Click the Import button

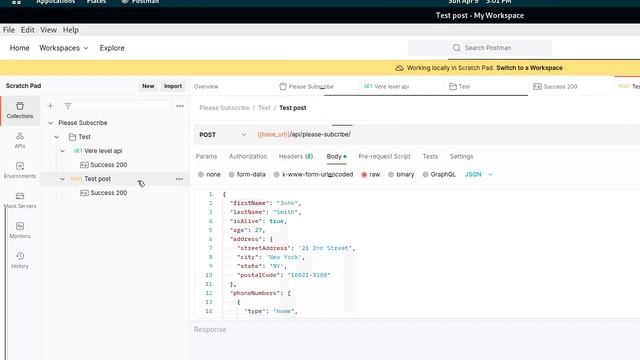[x=173, y=86]
